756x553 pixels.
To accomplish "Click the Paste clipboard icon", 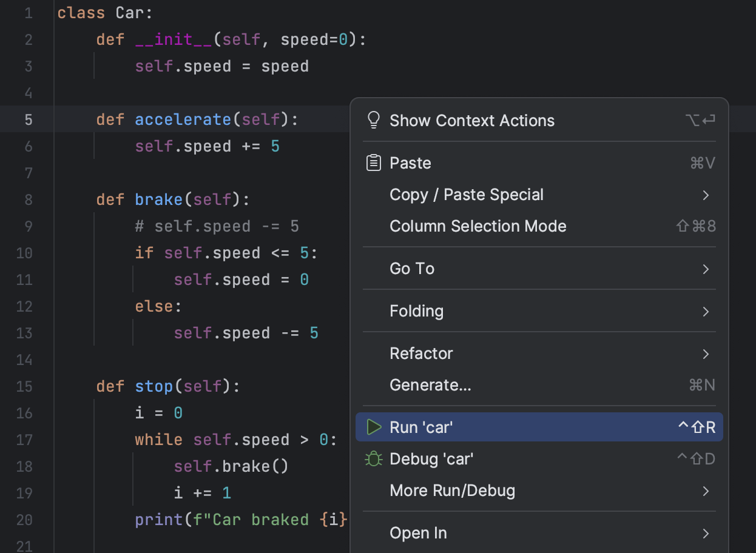I will [x=374, y=163].
